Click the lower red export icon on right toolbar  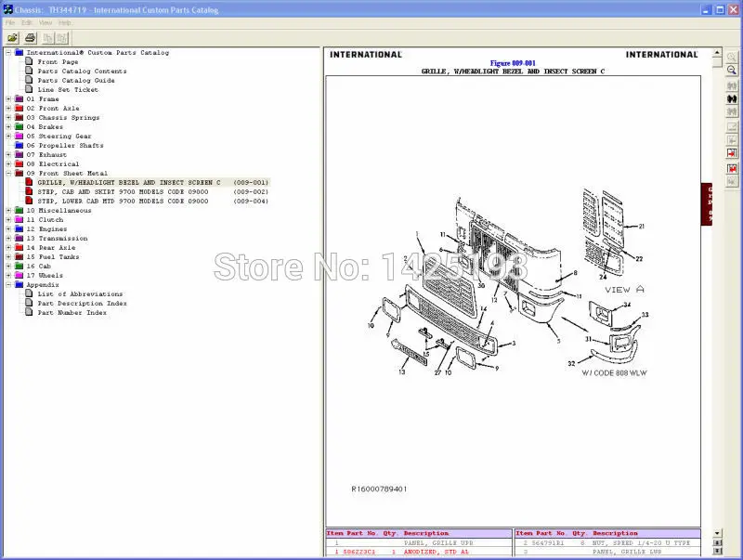[733, 169]
